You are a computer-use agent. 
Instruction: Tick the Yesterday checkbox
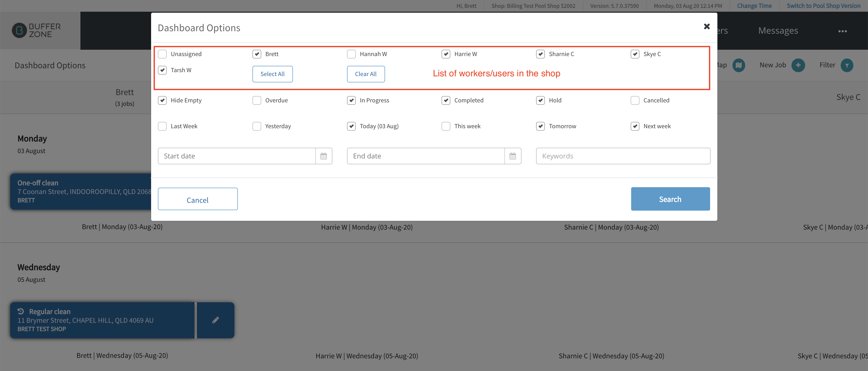tap(257, 126)
